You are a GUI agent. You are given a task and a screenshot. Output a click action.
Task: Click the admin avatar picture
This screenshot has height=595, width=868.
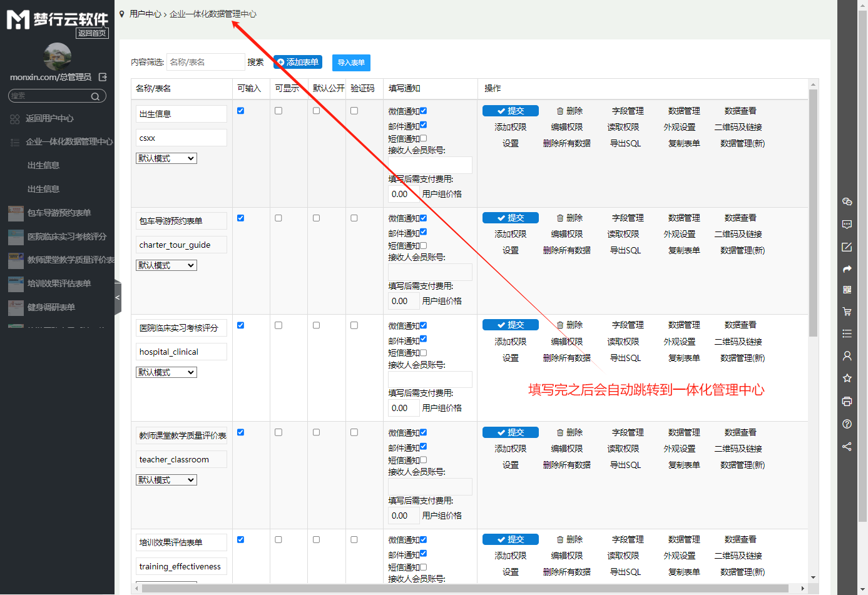(58, 57)
